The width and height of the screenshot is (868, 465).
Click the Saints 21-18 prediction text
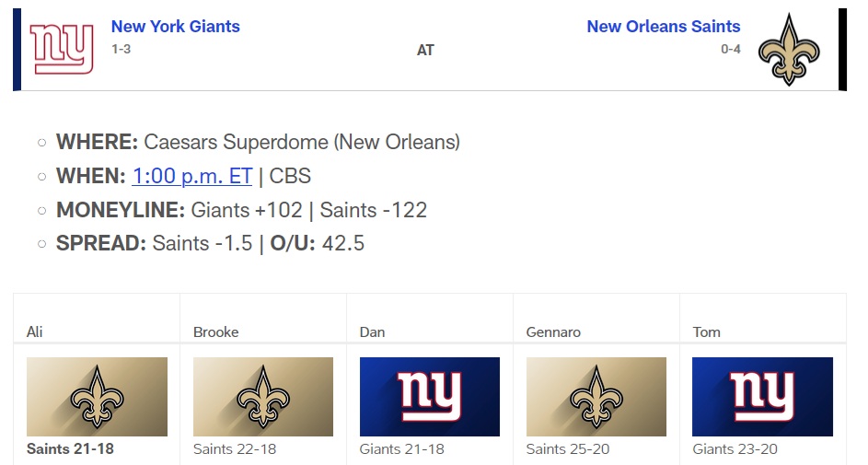pyautogui.click(x=70, y=449)
